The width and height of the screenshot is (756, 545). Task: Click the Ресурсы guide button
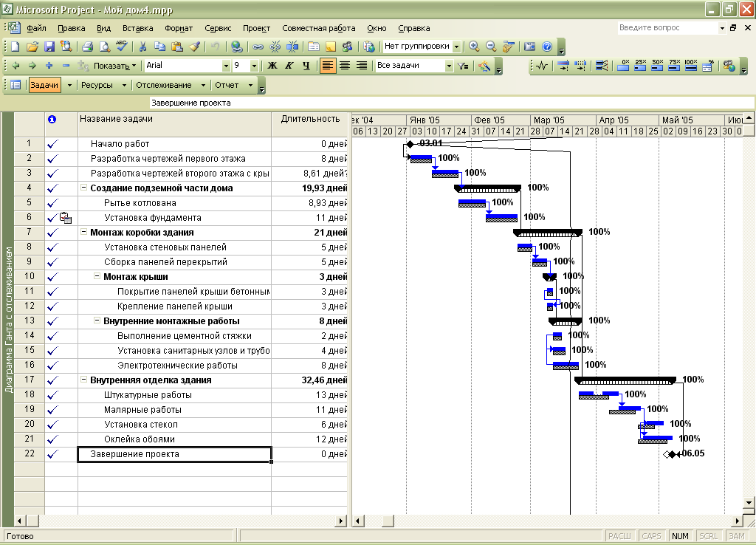(x=97, y=86)
